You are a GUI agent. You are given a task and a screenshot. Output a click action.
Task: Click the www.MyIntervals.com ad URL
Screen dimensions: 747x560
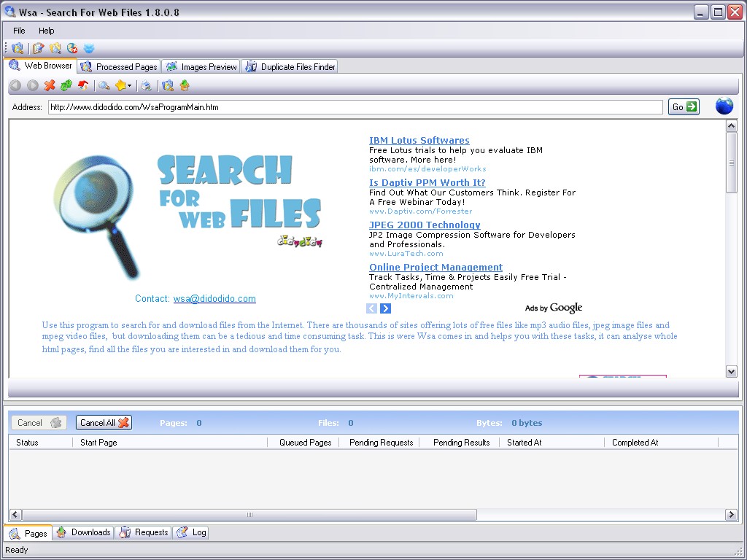click(411, 296)
